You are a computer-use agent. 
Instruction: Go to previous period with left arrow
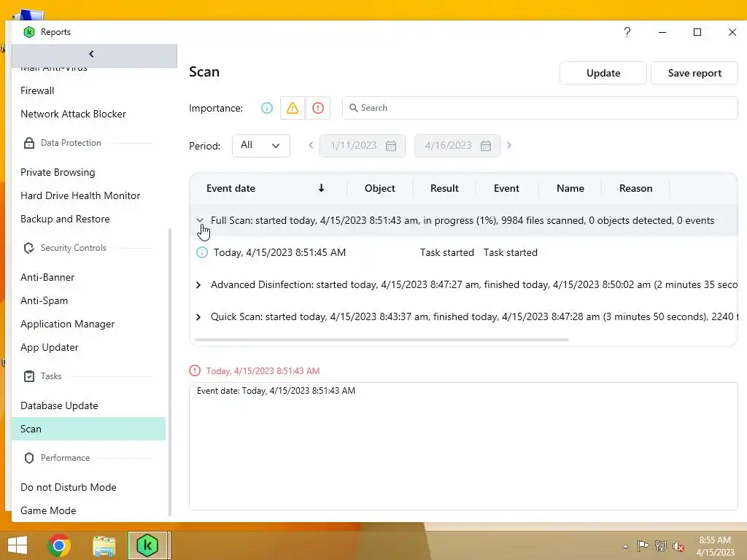(311, 145)
